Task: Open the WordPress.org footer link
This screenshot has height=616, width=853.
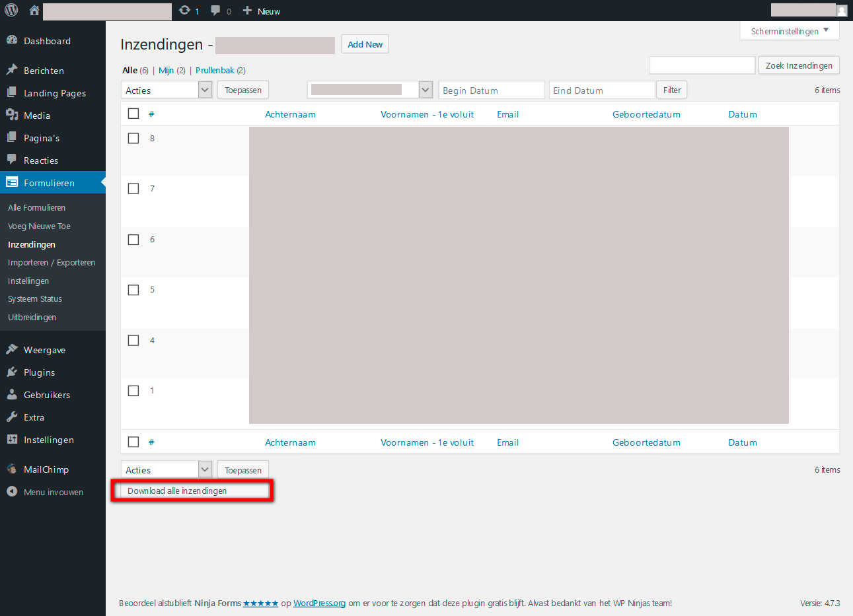Action: [x=319, y=603]
